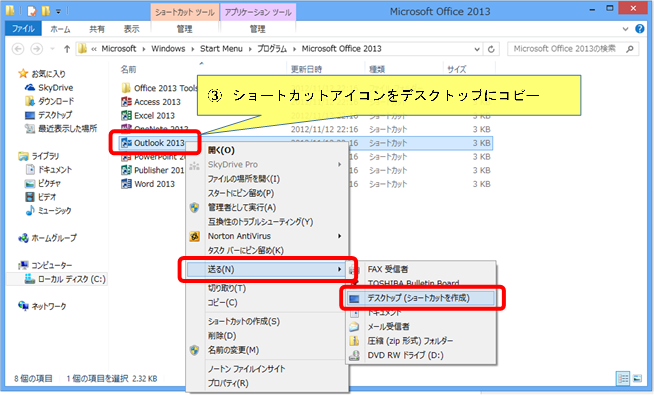The height and width of the screenshot is (395, 654).
Task: Select the Word 2013 shortcut icon
Action: coord(126,184)
